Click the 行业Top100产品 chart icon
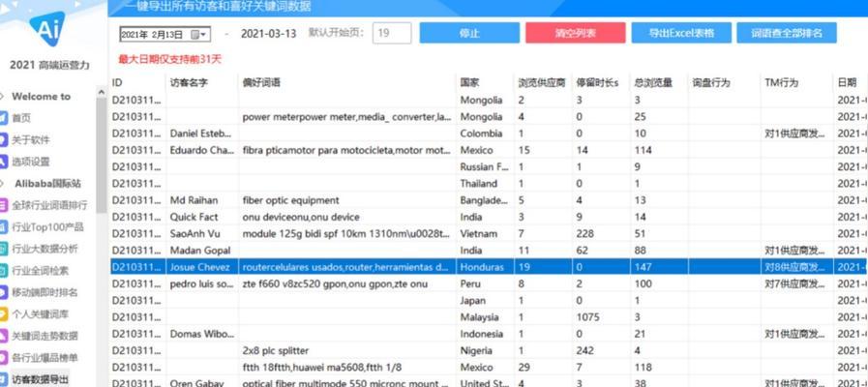Viewport: 868px width, 387px height. (x=3, y=227)
